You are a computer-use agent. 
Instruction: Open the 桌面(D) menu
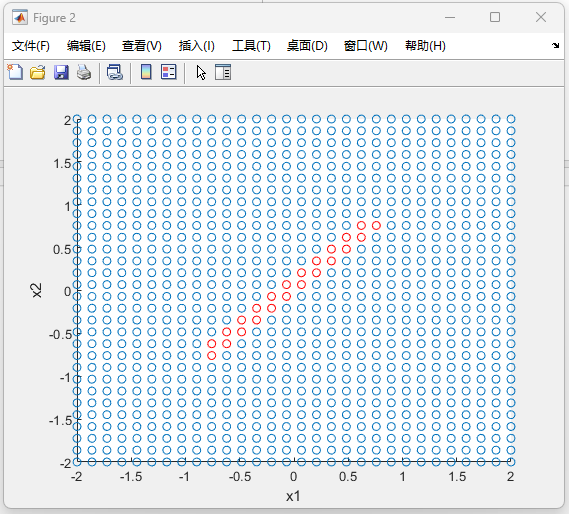pos(307,46)
